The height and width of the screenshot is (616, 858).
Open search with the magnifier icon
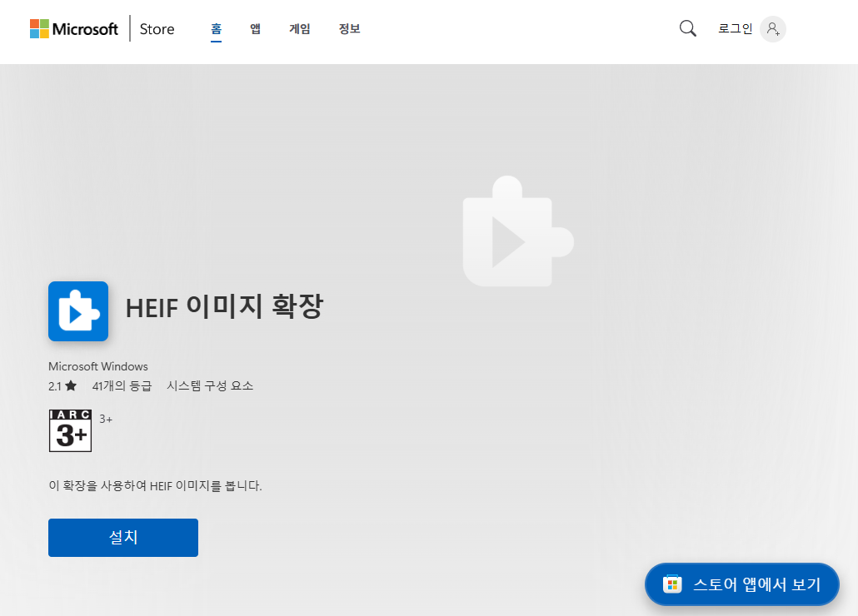point(688,28)
